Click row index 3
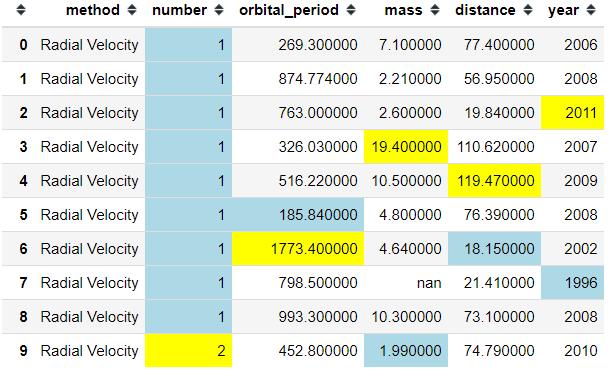The width and height of the screenshot is (610, 375). [23, 147]
